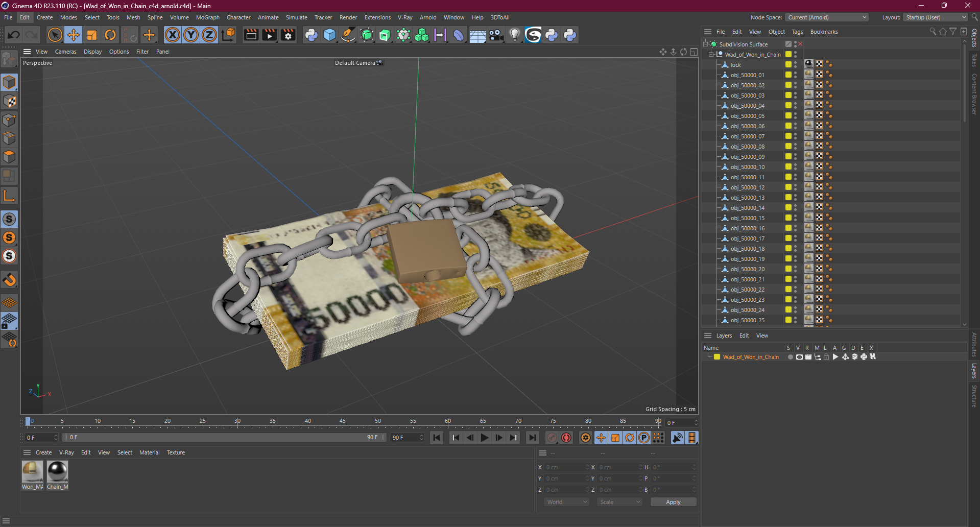Viewport: 980px width, 527px height.
Task: Toggle visibility dots for lock object
Action: [x=795, y=65]
